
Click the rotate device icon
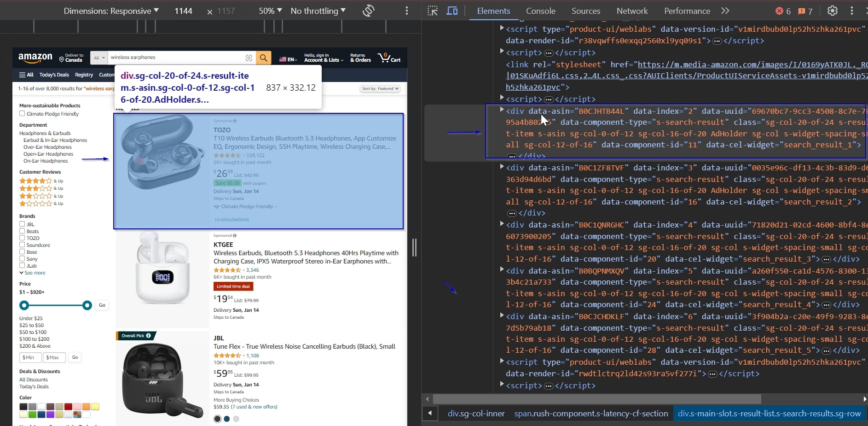369,11
